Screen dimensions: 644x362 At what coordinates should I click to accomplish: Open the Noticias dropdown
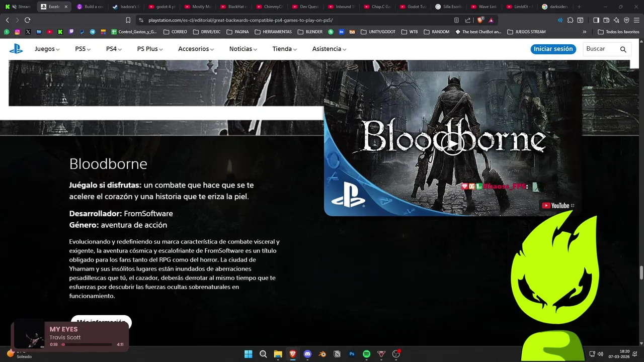click(243, 49)
